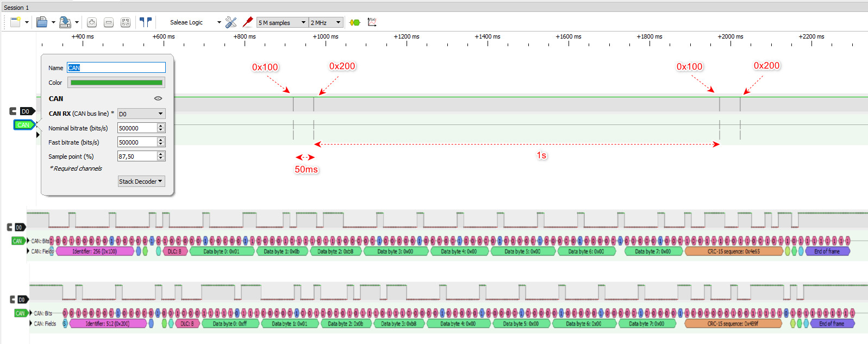Click DLC: 8 in the 0x100 frame
This screenshot has width=868, height=344.
(x=175, y=251)
